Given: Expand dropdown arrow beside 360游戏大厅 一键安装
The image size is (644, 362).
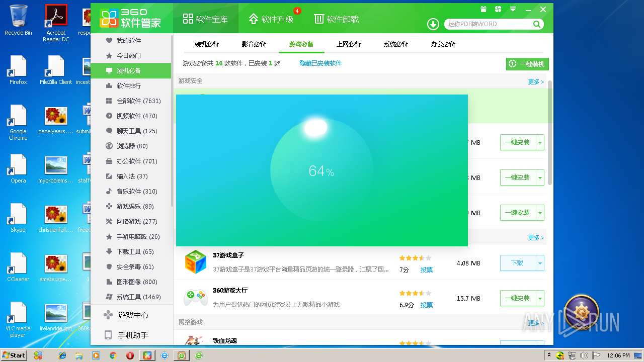Looking at the screenshot, I should (540, 298).
